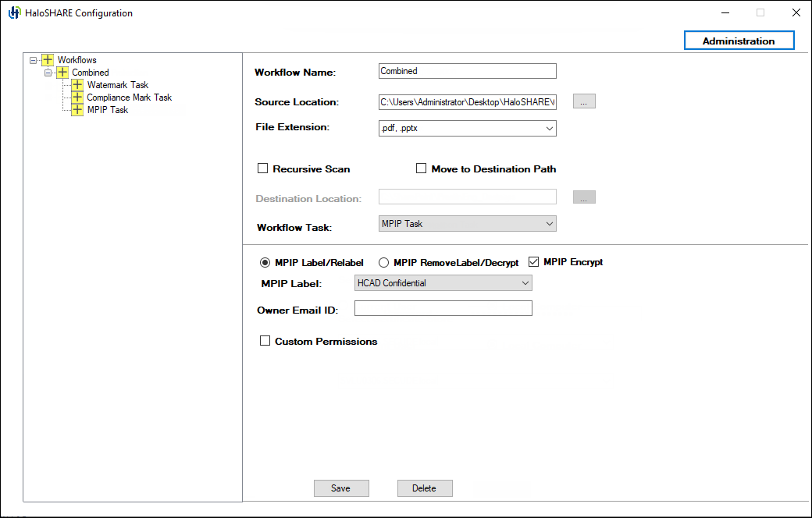Select Watermark Task in the tree
Viewport: 812px width, 518px height.
(117, 85)
